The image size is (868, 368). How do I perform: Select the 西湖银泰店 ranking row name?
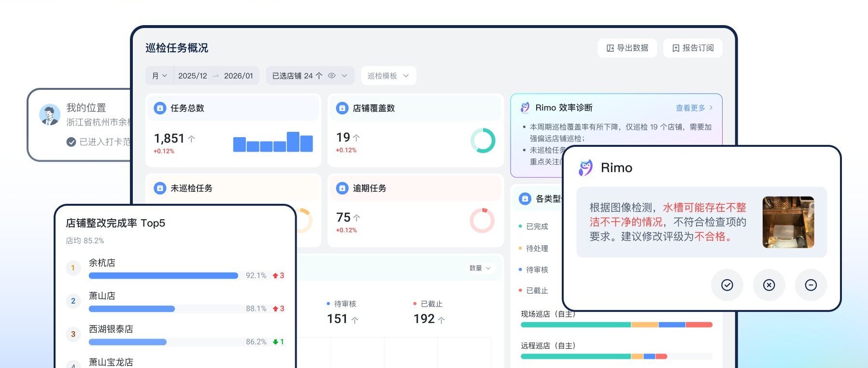point(111,329)
